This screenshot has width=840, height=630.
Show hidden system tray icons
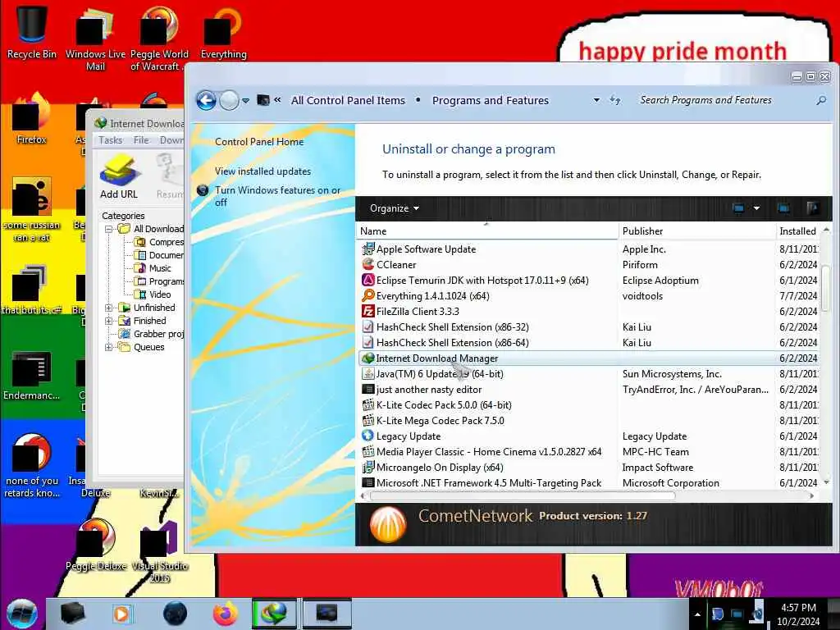pyautogui.click(x=697, y=614)
